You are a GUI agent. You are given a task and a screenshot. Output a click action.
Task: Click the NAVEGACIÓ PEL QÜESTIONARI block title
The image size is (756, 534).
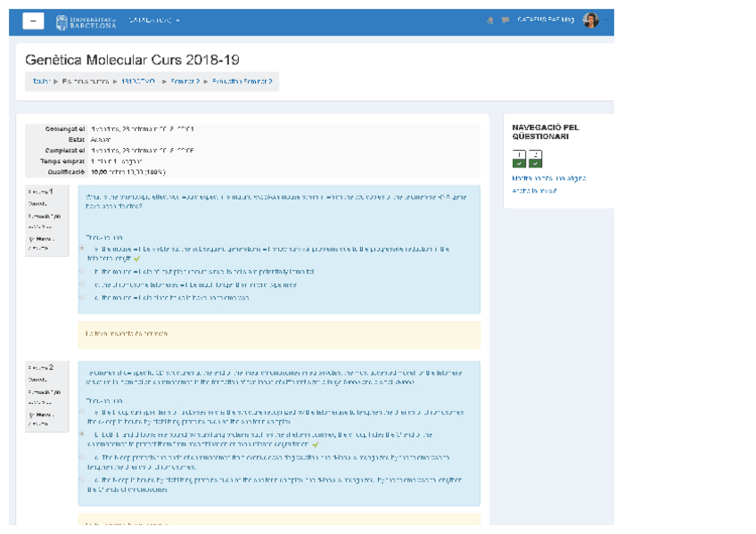[x=546, y=132]
